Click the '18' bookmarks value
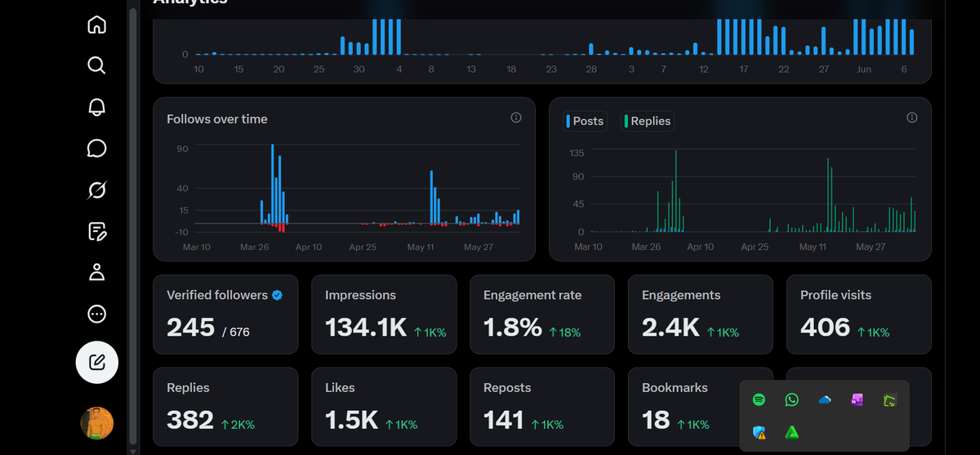Viewport: 980px width, 455px height. coord(656,420)
